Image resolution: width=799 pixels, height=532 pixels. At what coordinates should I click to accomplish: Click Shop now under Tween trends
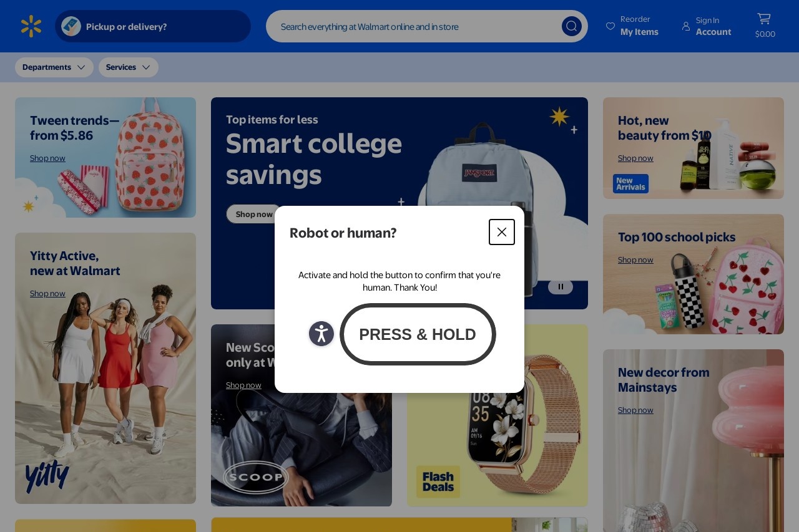click(47, 158)
